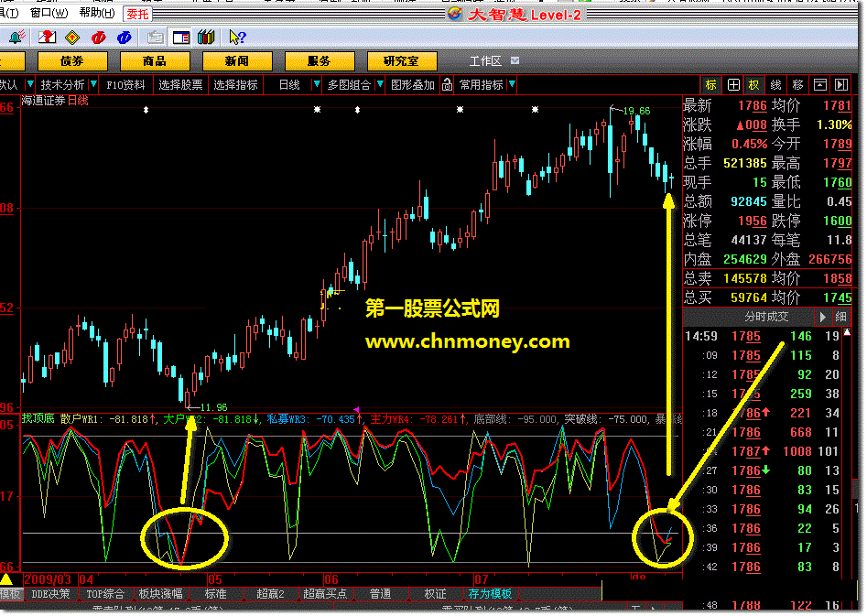This screenshot has height=616, width=867.
Task: Click the red info circle icon
Action: (99, 37)
